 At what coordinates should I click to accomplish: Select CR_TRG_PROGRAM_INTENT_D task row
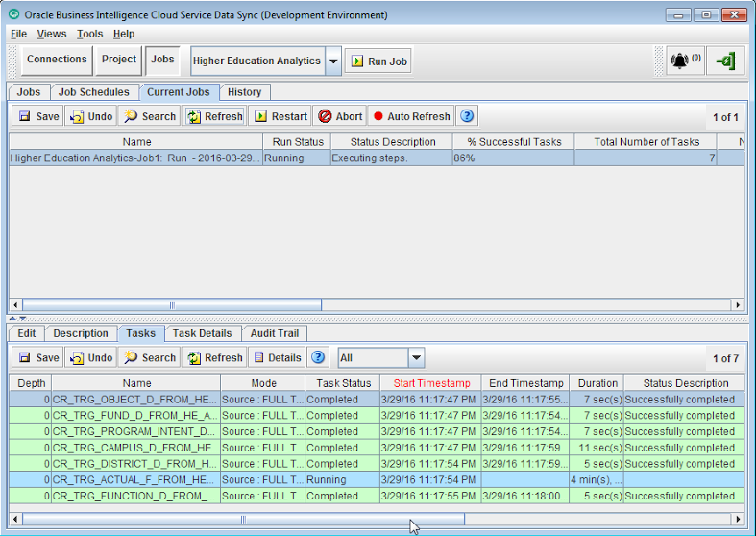[x=376, y=431]
